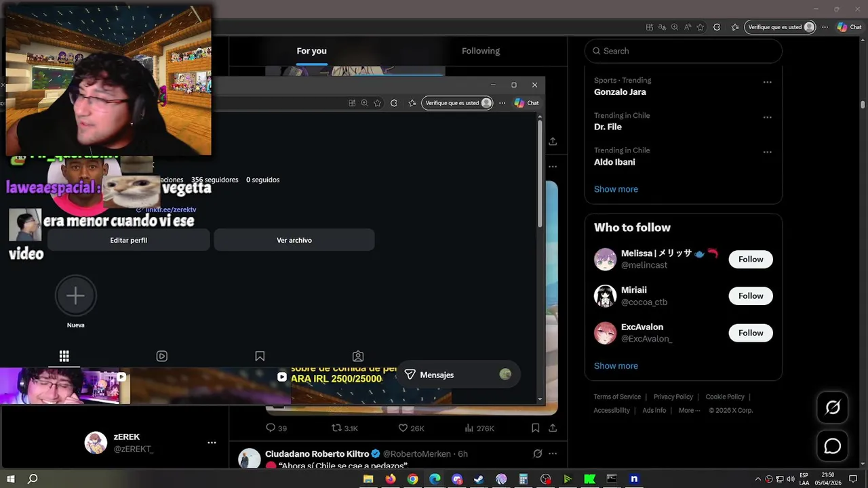Click front window favorites list icon
Screen dimensions: 868x488
(412, 103)
